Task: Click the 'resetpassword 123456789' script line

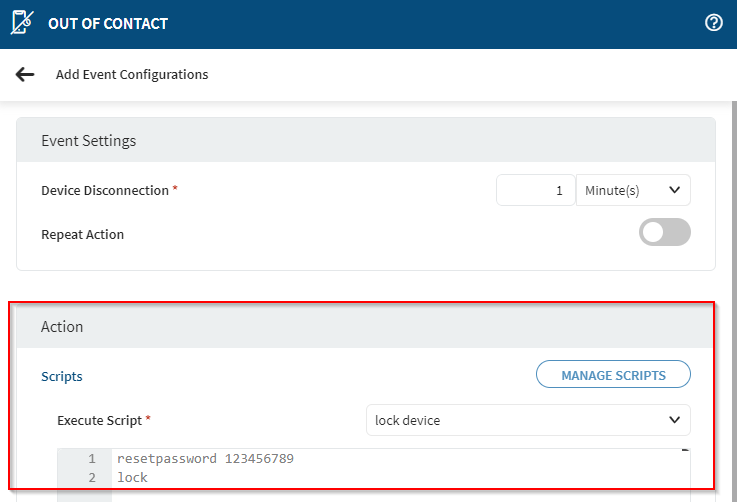Action: pyautogui.click(x=205, y=459)
